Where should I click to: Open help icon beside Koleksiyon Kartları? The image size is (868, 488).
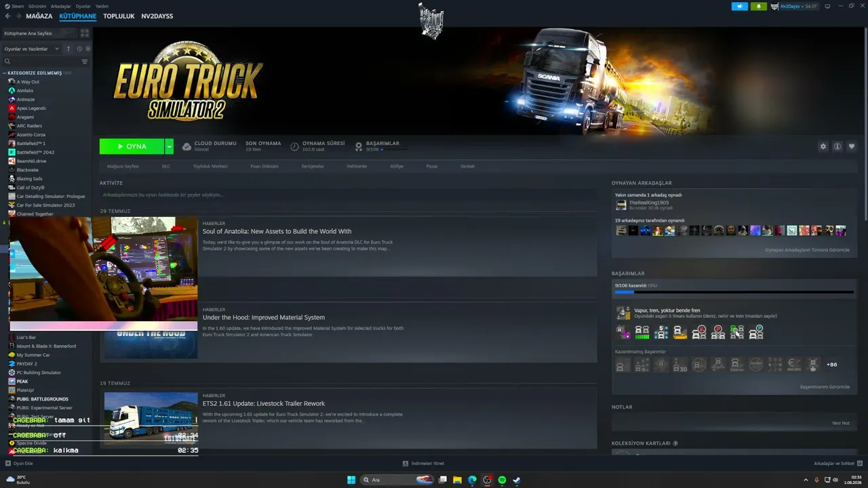tap(675, 443)
